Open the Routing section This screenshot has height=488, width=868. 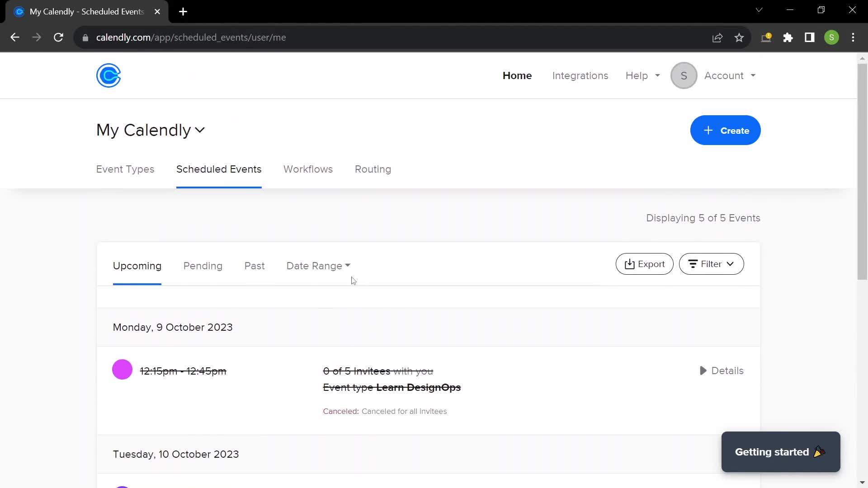pos(373,169)
